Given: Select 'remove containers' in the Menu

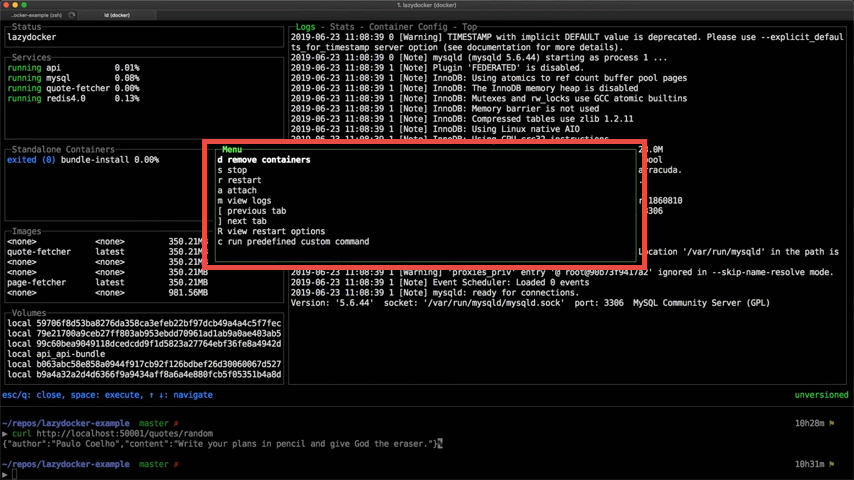Looking at the screenshot, I should click(268, 160).
